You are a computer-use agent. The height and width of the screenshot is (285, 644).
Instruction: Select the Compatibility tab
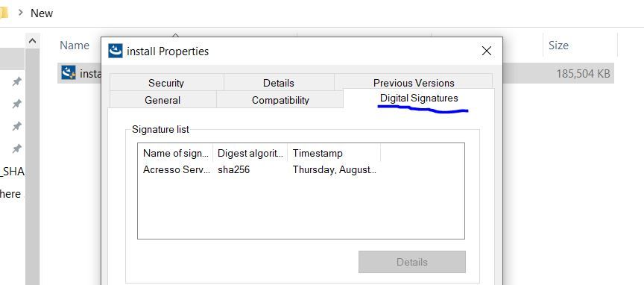pyautogui.click(x=280, y=100)
